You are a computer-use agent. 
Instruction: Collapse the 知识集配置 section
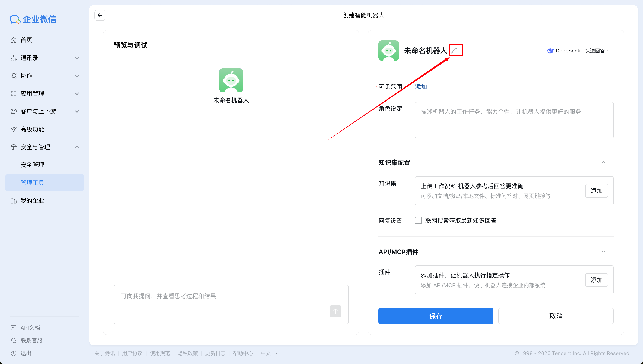tap(604, 162)
